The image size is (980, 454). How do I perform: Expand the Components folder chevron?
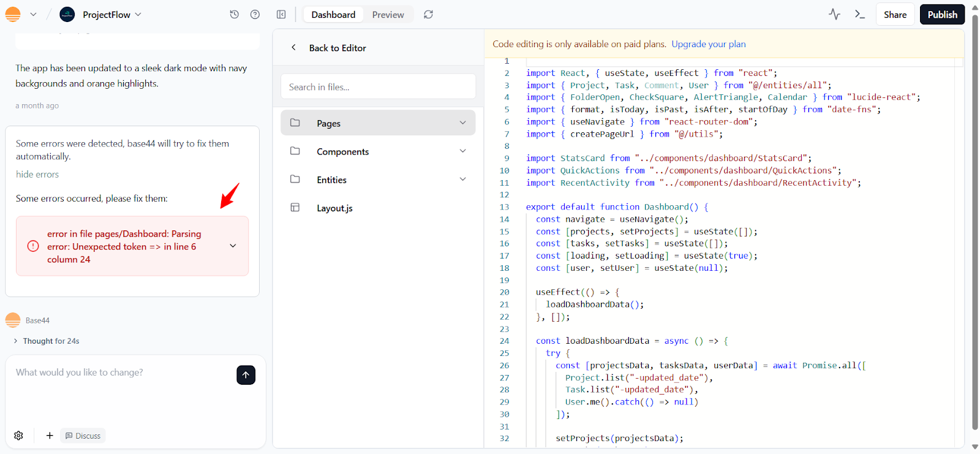pos(462,151)
